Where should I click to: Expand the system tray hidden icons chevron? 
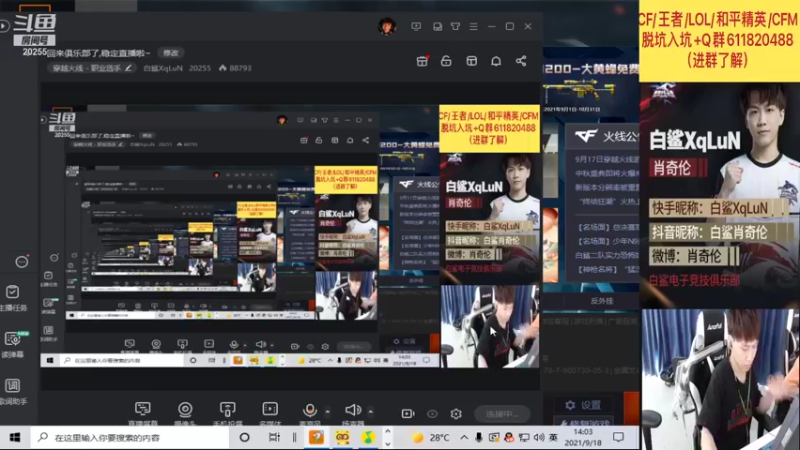tap(464, 438)
